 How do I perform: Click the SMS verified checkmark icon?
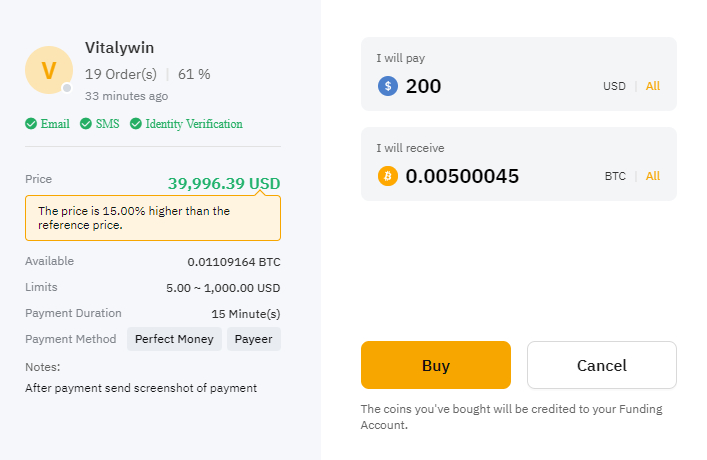pos(86,124)
